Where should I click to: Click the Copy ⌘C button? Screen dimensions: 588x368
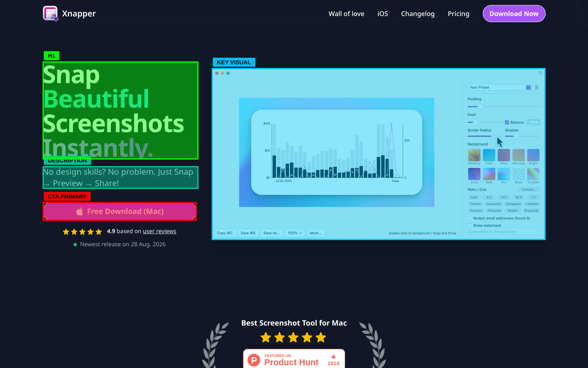225,233
